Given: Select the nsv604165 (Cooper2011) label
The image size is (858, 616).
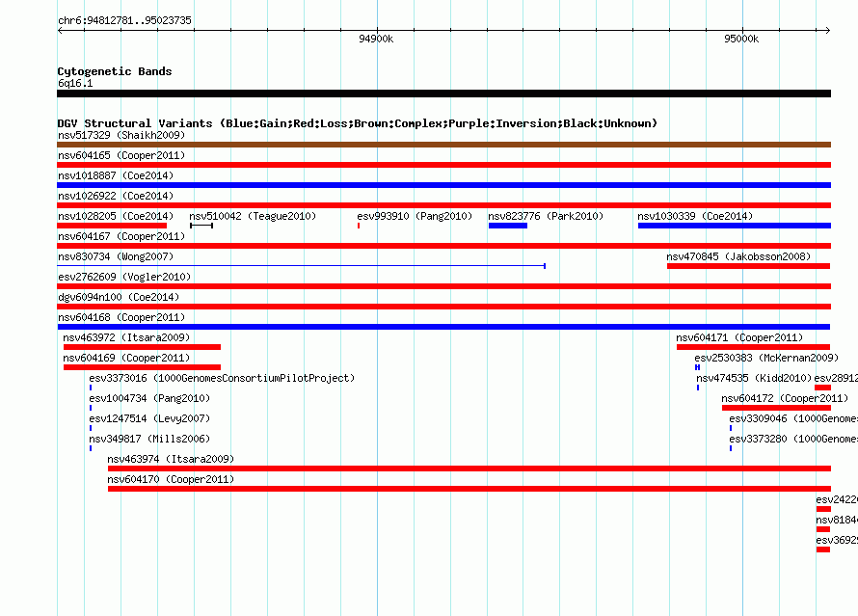Looking at the screenshot, I should 121,155.
